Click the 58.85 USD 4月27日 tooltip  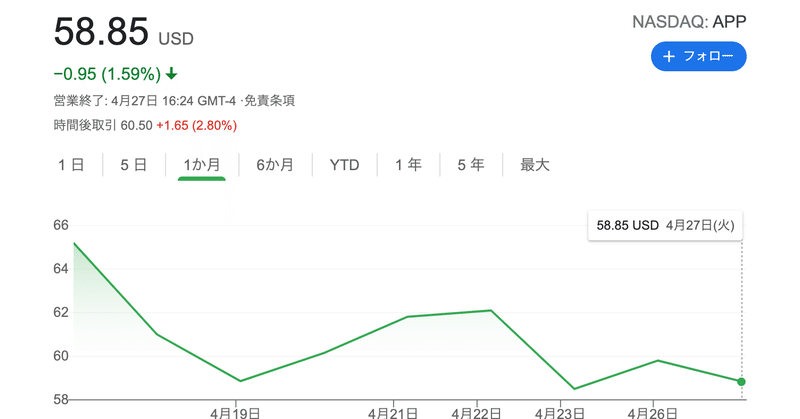pyautogui.click(x=665, y=225)
